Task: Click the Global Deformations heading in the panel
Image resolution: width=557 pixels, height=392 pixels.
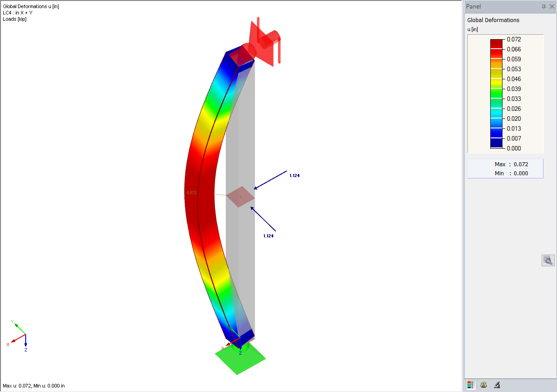Action: pos(493,20)
